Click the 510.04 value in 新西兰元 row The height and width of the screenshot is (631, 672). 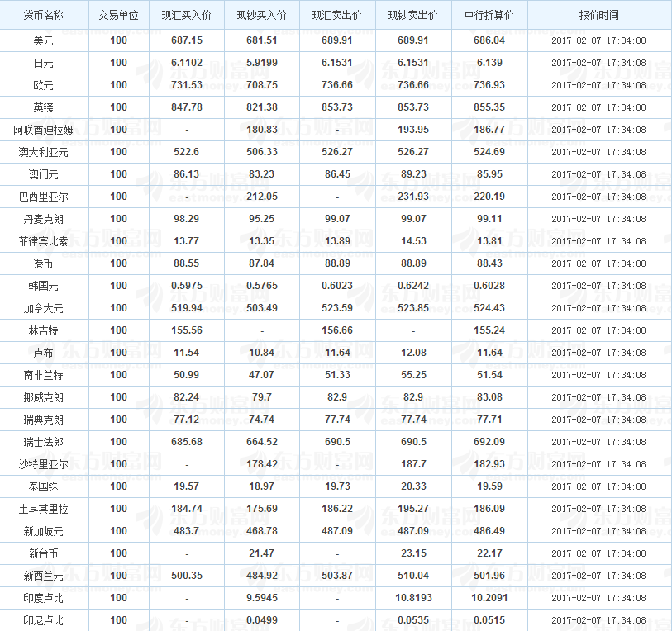click(x=413, y=575)
